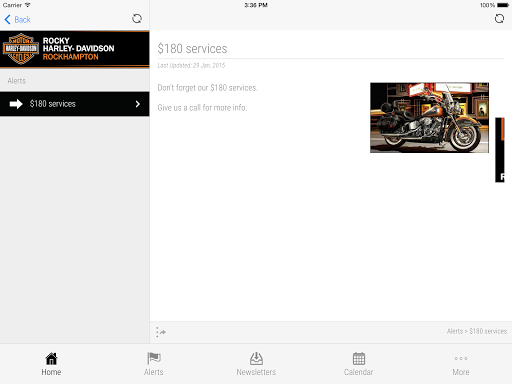This screenshot has width=512, height=384.
Task: Tap the More three-dots icon
Action: tap(461, 358)
